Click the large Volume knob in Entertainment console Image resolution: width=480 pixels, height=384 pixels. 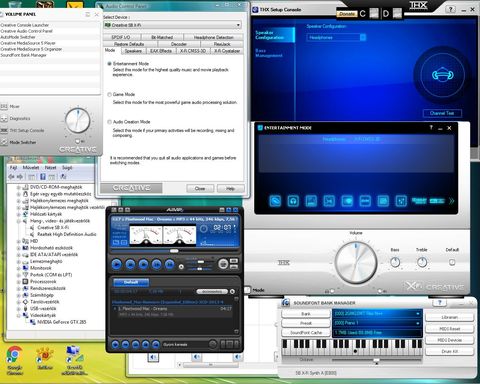[355, 263]
